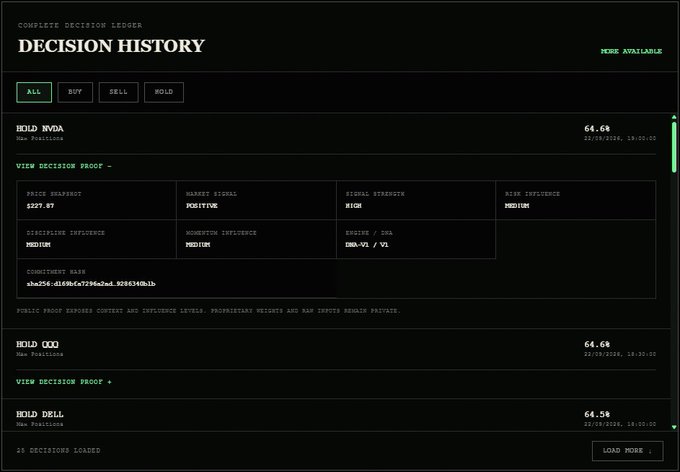680x472 pixels.
Task: Click the scrollbar down arrow
Action: pyautogui.click(x=674, y=427)
